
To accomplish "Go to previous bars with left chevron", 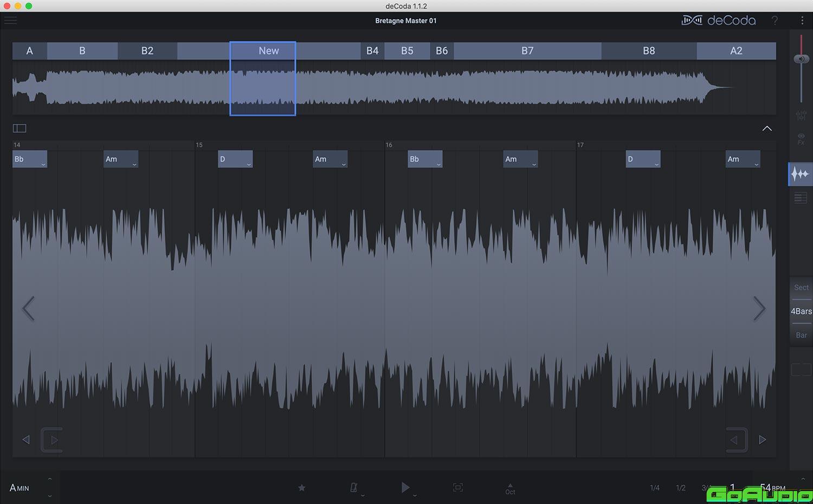I will point(28,308).
